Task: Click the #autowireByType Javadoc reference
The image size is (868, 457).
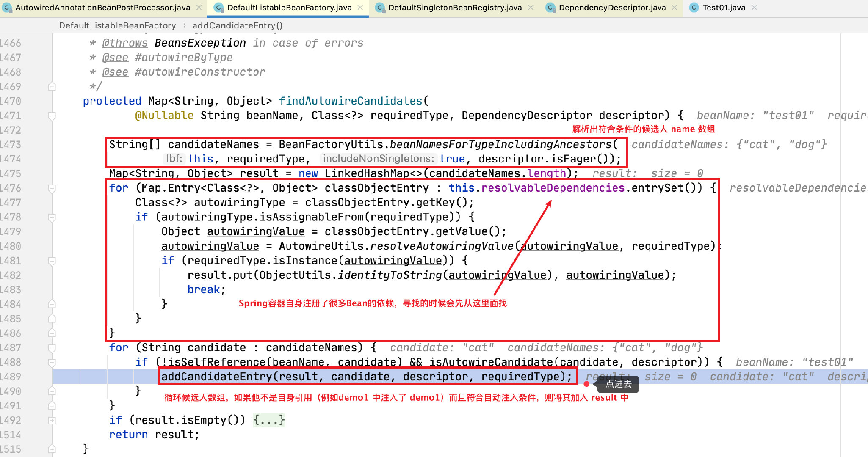Action: pos(184,58)
